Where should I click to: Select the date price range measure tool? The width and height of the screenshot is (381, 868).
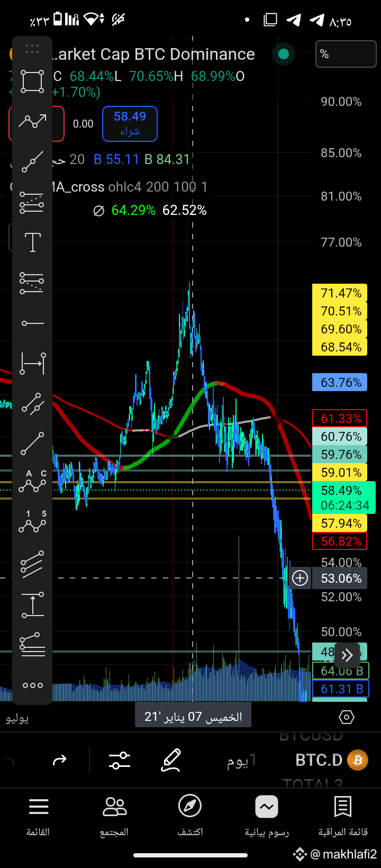pos(32,364)
